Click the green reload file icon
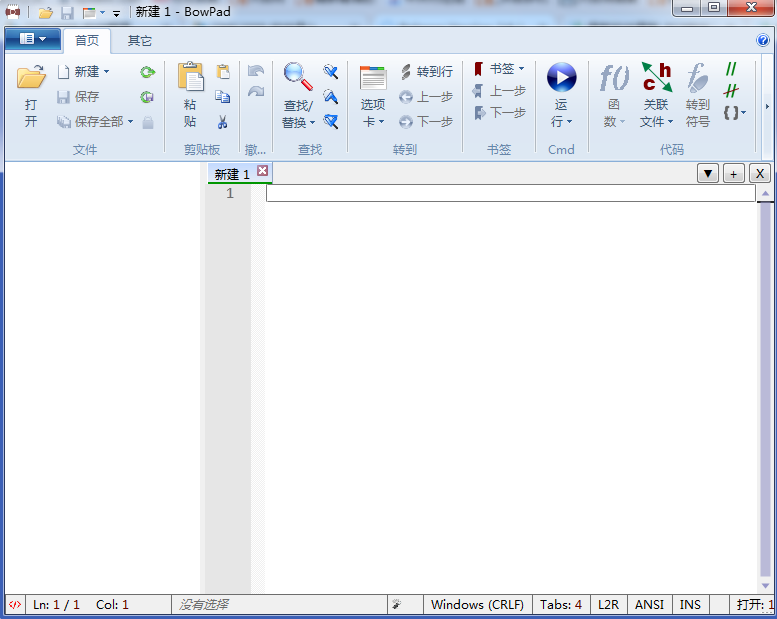The height and width of the screenshot is (619, 777). pyautogui.click(x=147, y=72)
